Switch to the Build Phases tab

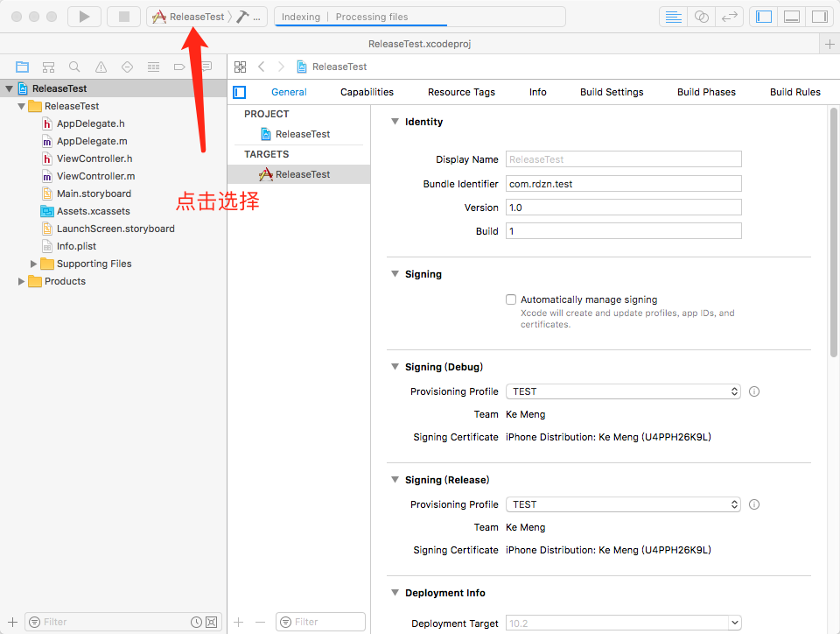click(706, 92)
